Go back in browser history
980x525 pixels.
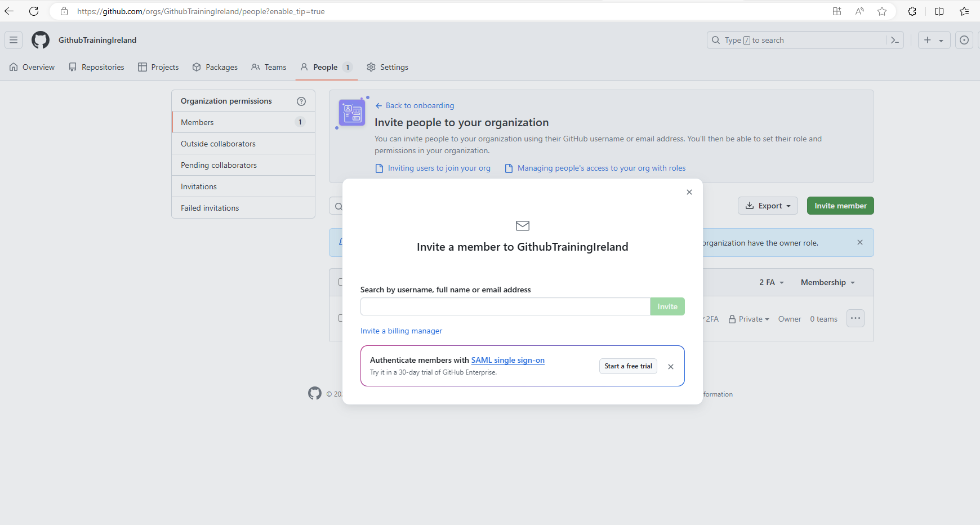coord(9,11)
